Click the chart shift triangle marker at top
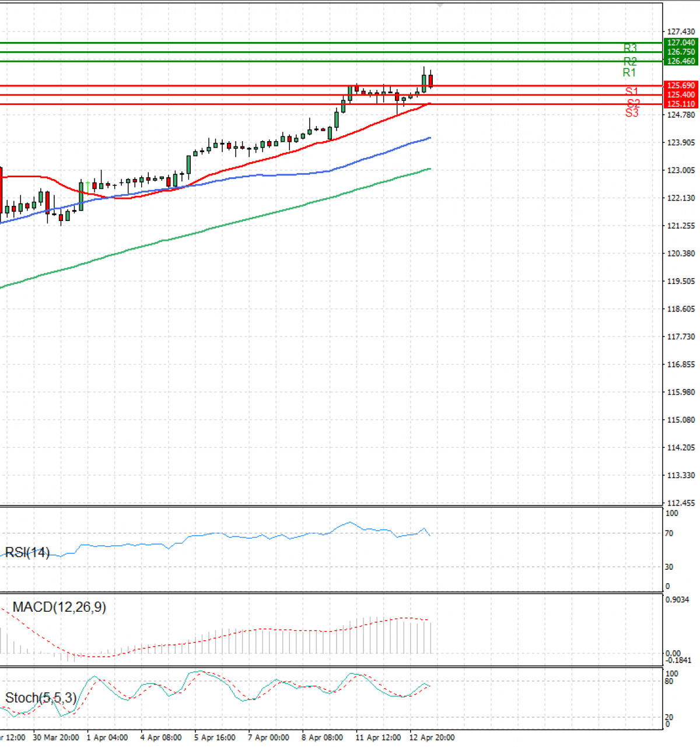The width and height of the screenshot is (700, 747). pyautogui.click(x=440, y=5)
